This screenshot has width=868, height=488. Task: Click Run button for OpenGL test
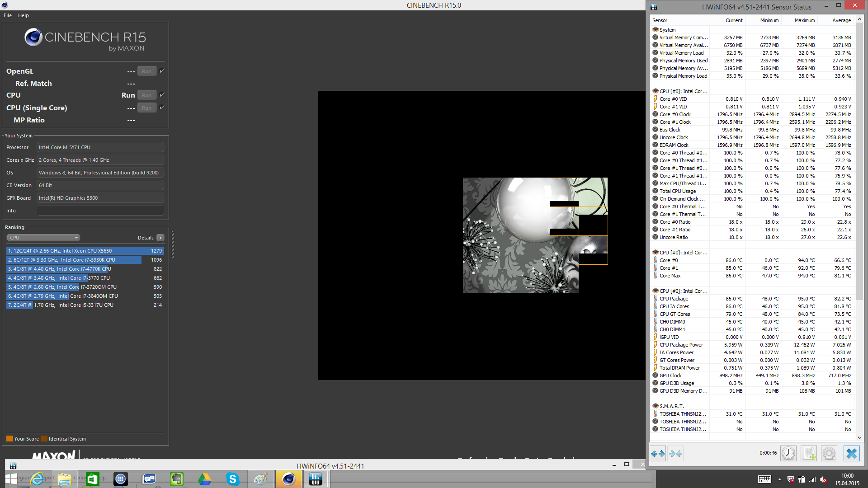147,71
